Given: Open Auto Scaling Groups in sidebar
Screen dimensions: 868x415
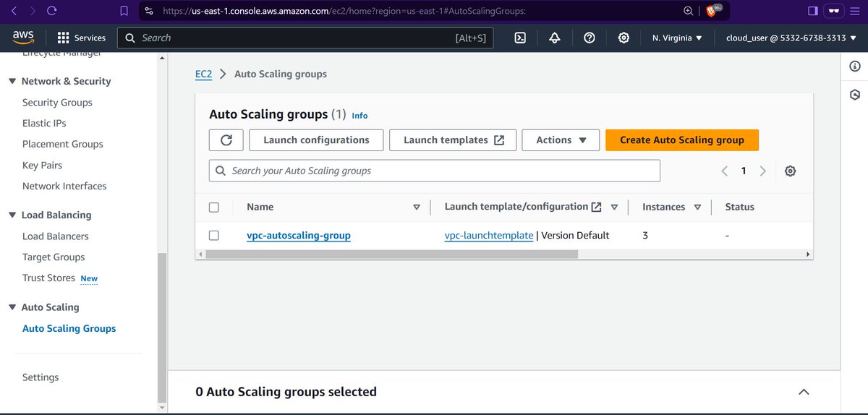Looking at the screenshot, I should click(69, 329).
